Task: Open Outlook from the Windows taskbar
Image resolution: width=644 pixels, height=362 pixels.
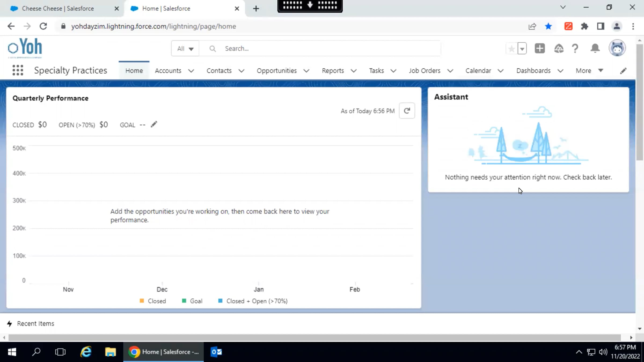Action: 216,352
